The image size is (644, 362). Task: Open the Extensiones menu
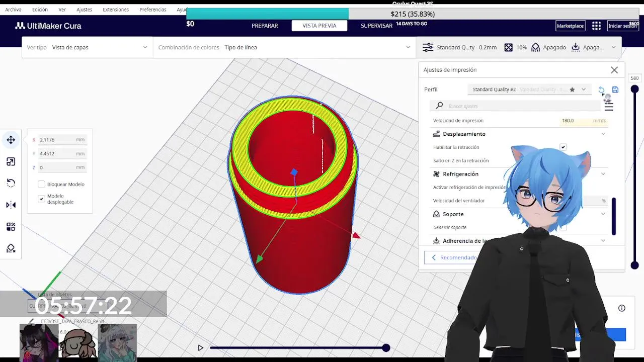click(x=116, y=10)
